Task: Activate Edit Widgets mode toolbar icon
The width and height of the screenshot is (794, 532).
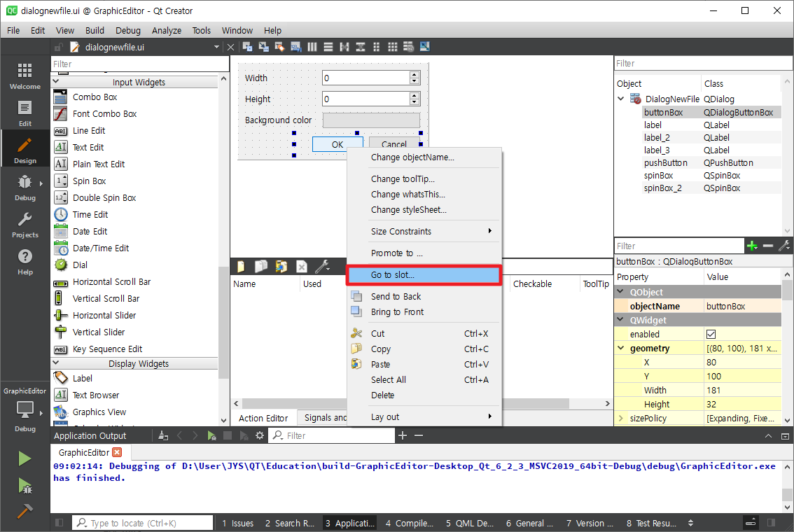Action: (247, 47)
